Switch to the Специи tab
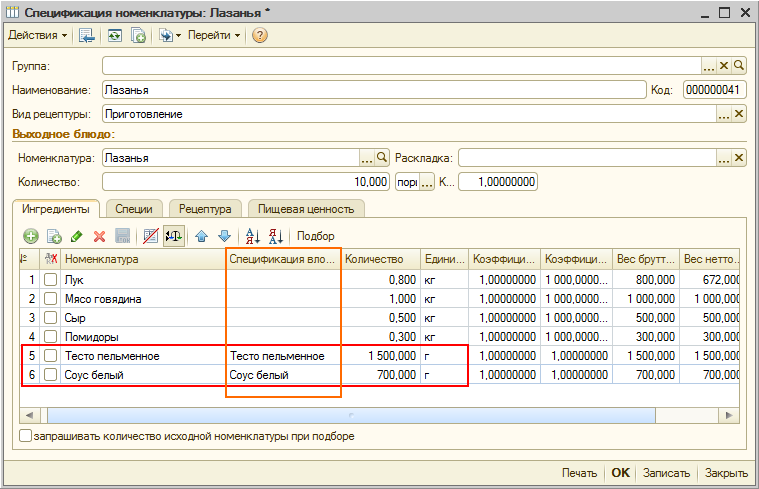Viewport: 759px width, 489px height. 134,209
